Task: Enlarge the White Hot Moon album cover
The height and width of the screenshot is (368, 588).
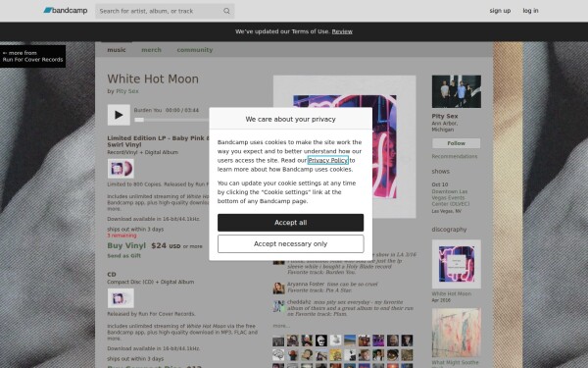Action: tap(344, 147)
